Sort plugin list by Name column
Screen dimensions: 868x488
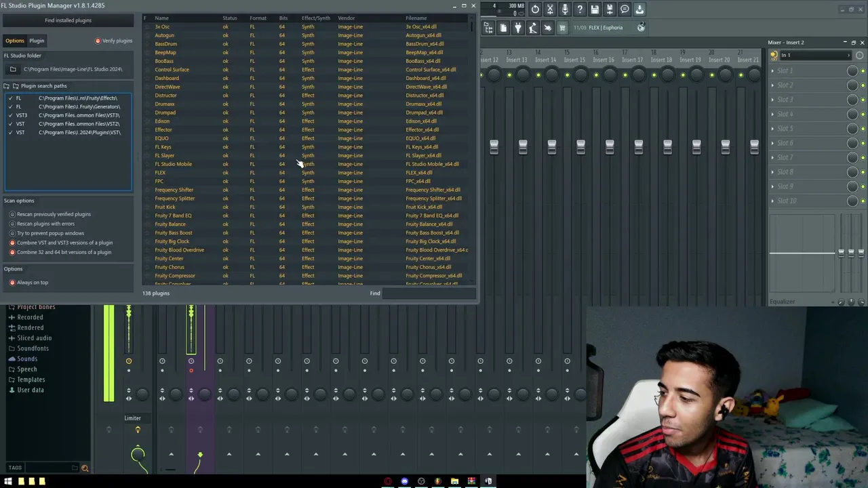[161, 18]
